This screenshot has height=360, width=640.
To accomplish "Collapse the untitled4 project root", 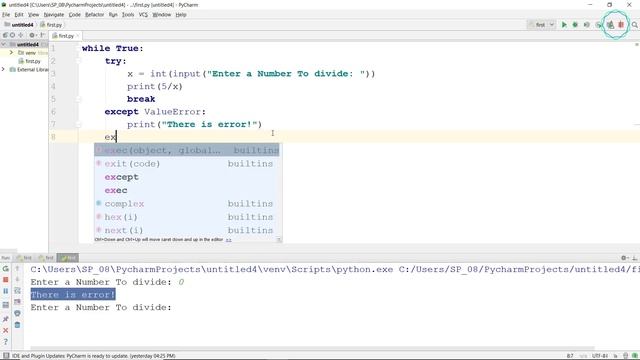I will click(x=4, y=44).
